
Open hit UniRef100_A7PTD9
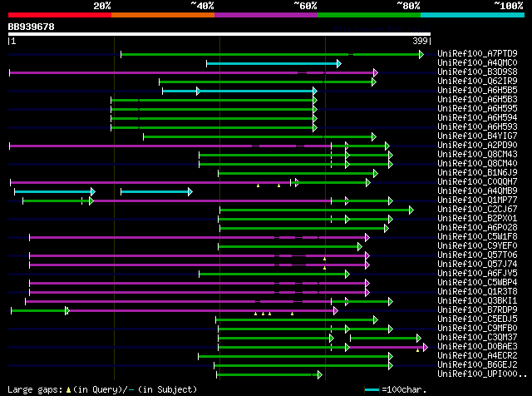pos(477,53)
